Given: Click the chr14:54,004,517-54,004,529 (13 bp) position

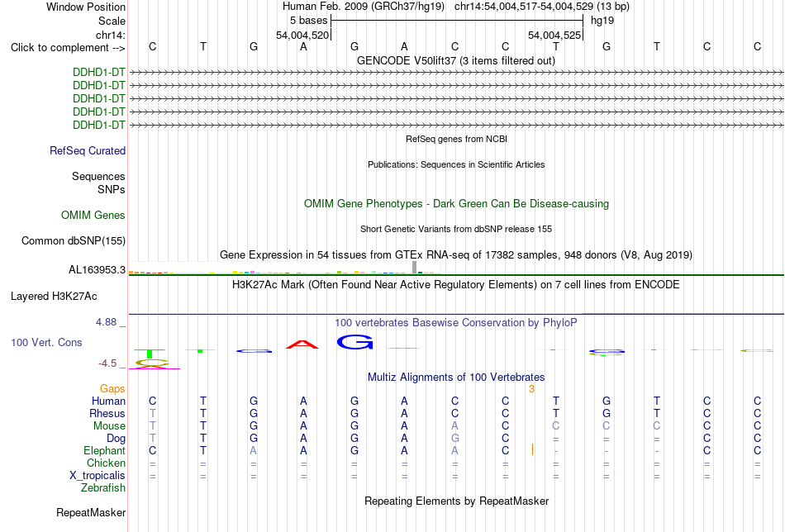Looking at the screenshot, I should coord(542,7).
